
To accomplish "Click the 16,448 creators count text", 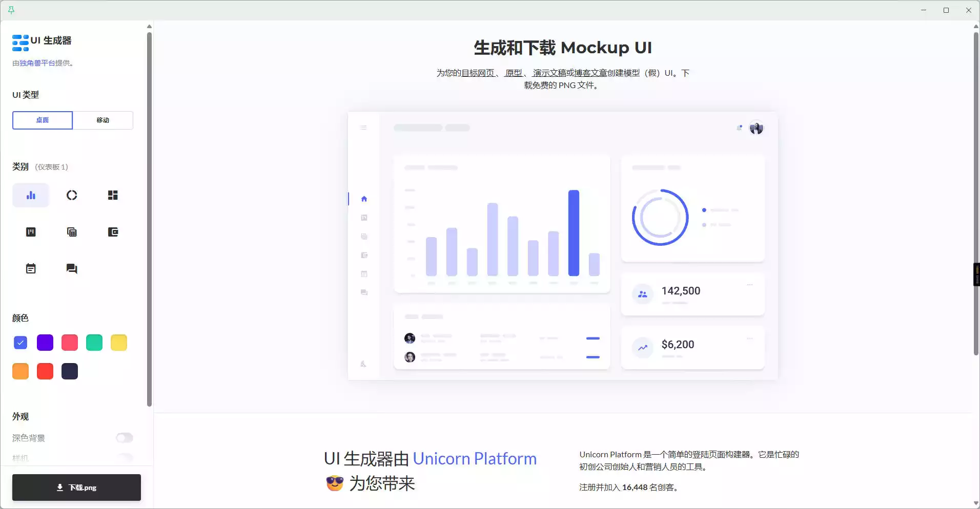I will [x=635, y=487].
